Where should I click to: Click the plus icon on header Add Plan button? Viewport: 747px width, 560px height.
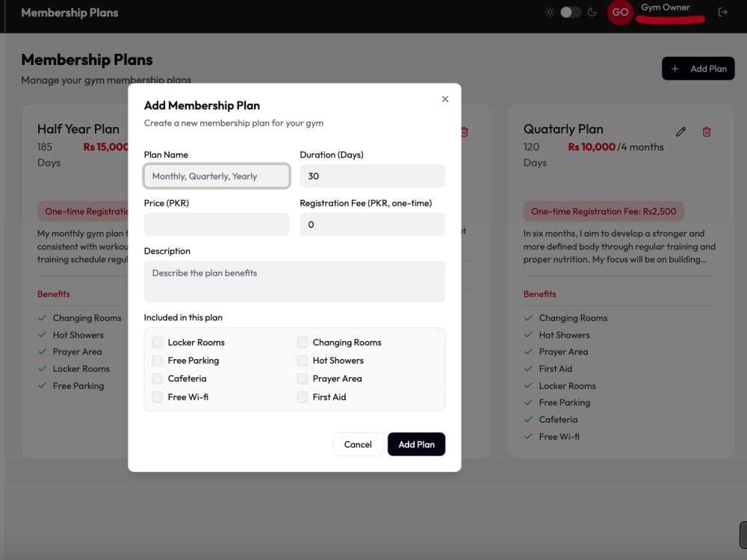tap(675, 69)
